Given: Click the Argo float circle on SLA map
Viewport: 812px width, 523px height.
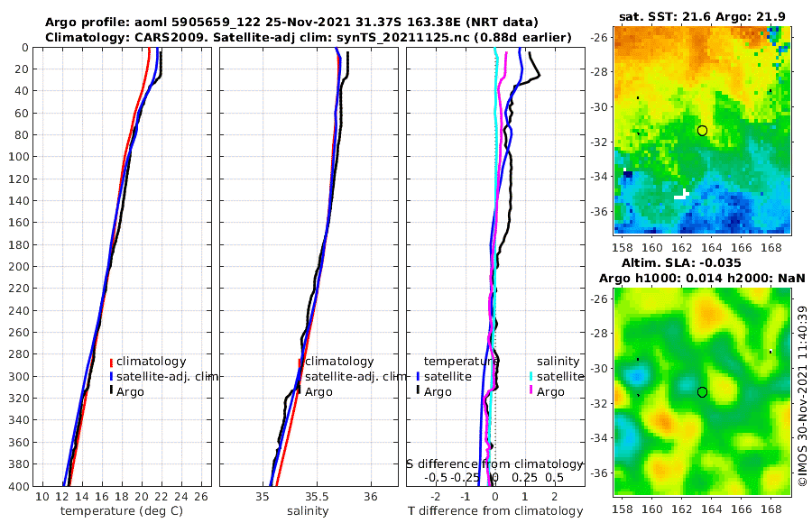Looking at the screenshot, I should click(702, 392).
